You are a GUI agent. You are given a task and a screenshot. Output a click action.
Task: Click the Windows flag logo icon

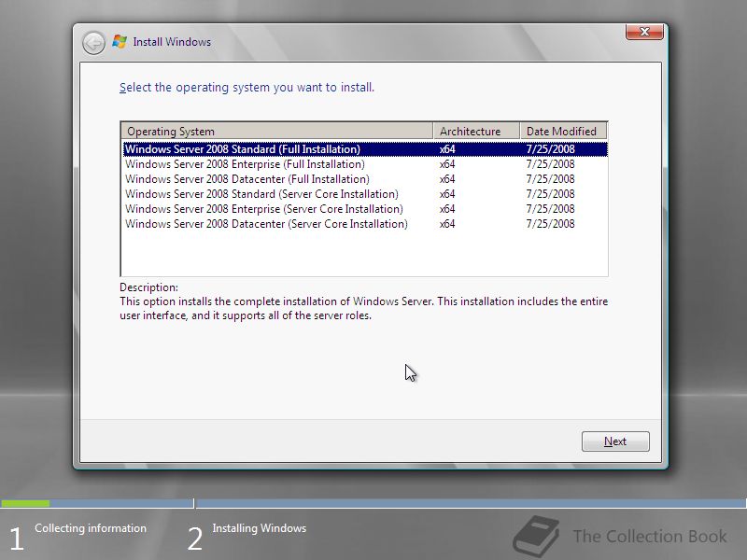tap(120, 41)
